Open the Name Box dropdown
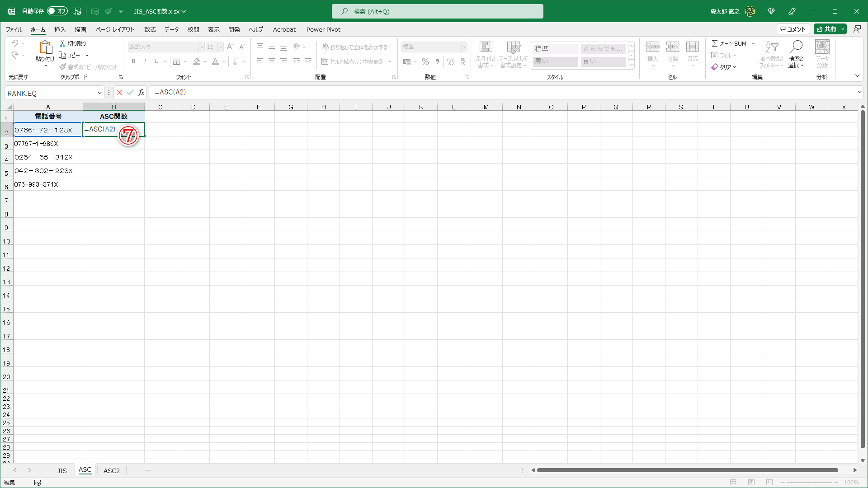Viewport: 868px width, 488px height. (99, 93)
